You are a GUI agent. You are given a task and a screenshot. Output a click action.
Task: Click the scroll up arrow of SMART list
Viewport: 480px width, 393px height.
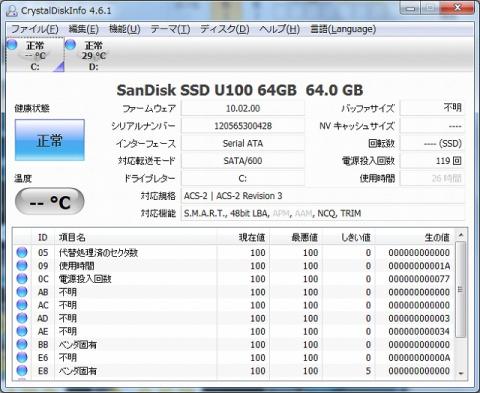(461, 235)
